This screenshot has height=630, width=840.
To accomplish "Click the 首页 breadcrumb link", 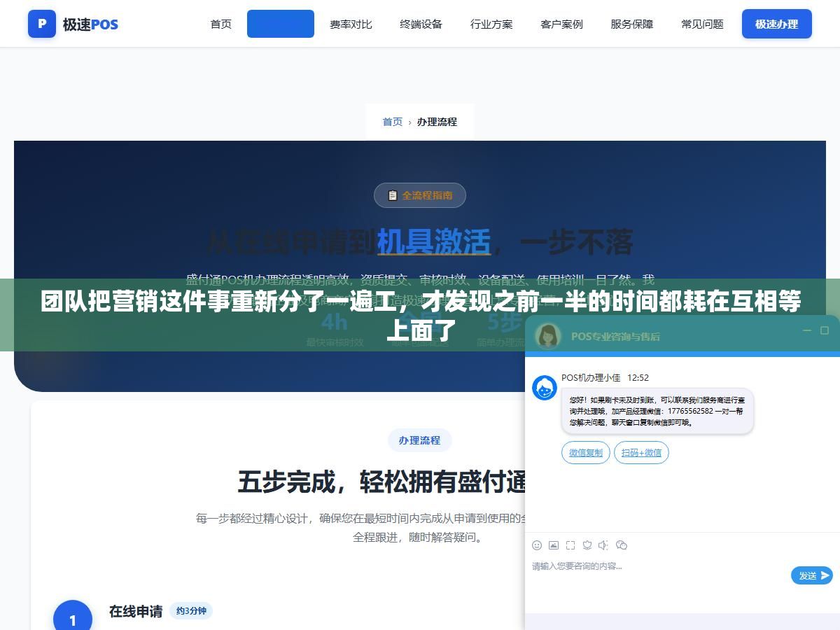I will coord(393,122).
